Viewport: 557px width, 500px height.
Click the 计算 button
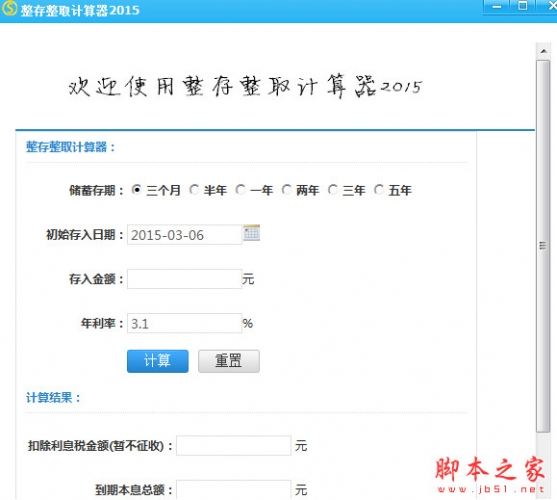158,361
